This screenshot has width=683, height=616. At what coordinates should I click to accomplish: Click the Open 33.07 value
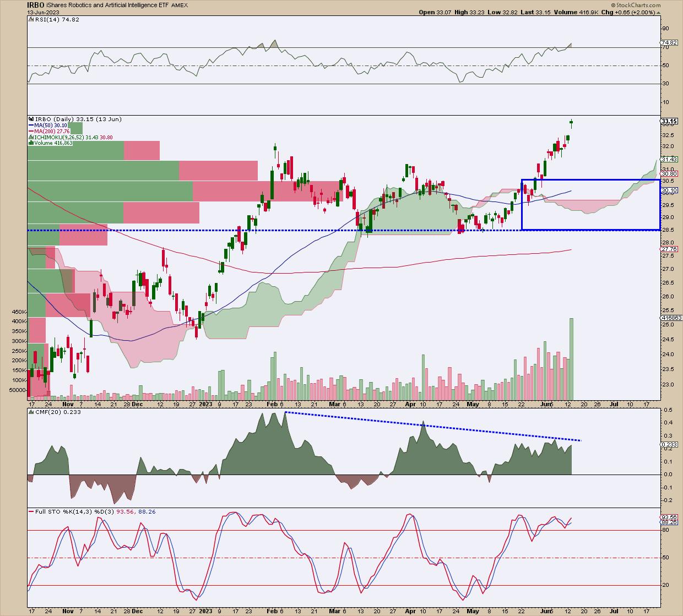pos(434,12)
